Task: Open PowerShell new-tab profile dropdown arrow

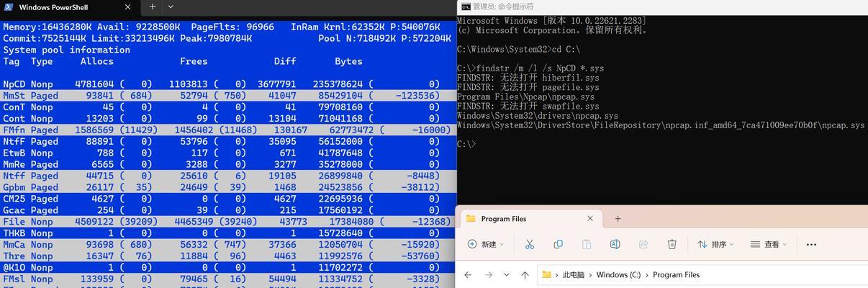Action: point(171,6)
